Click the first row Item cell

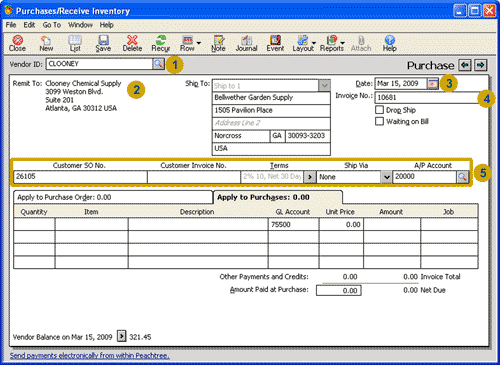coord(92,224)
